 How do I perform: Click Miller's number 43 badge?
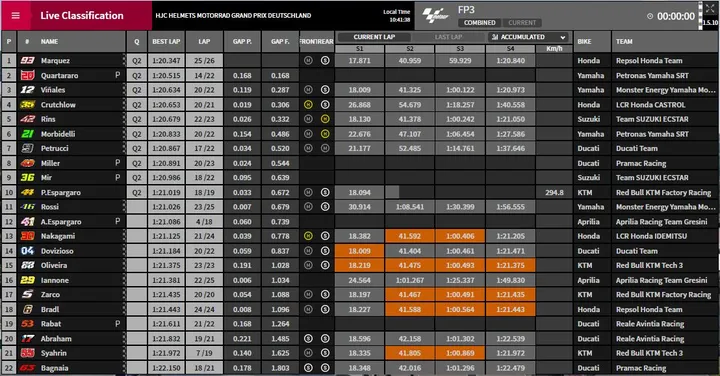coord(28,163)
